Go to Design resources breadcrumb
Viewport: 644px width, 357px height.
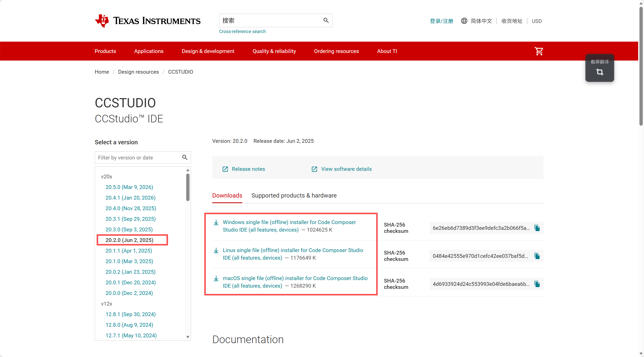pos(138,72)
